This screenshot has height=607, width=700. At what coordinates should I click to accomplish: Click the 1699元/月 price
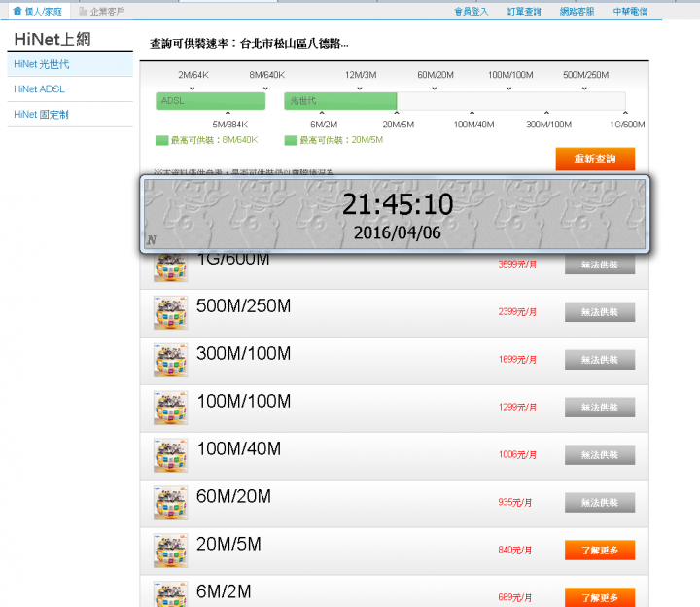[x=517, y=360]
